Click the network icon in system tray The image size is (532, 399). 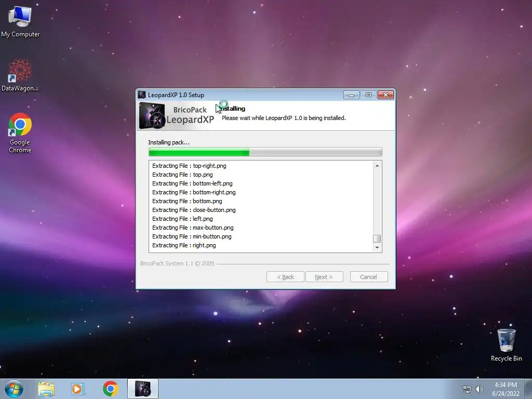pos(467,389)
